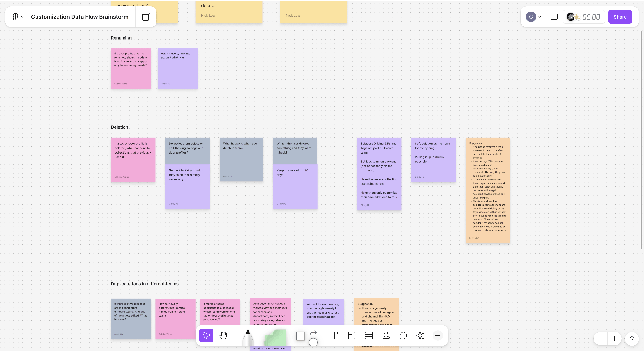Image resolution: width=644 pixels, height=351 pixels.
Task: Select the Connector arrow tool
Action: click(313, 333)
